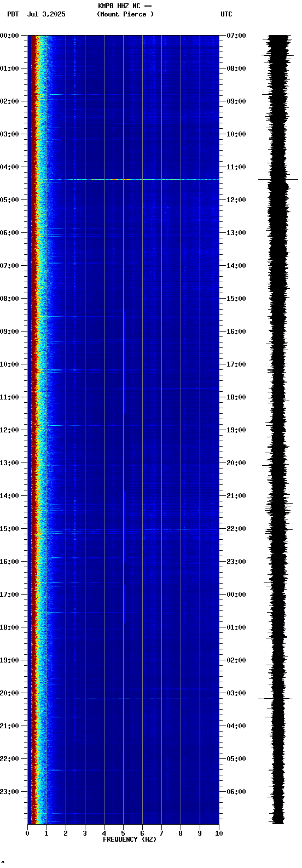Click the 11:00 UTC time label

[x=236, y=167]
